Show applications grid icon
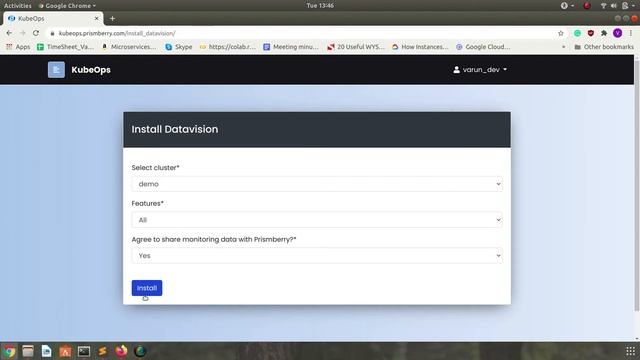This screenshot has height=360, width=640. (x=630, y=351)
